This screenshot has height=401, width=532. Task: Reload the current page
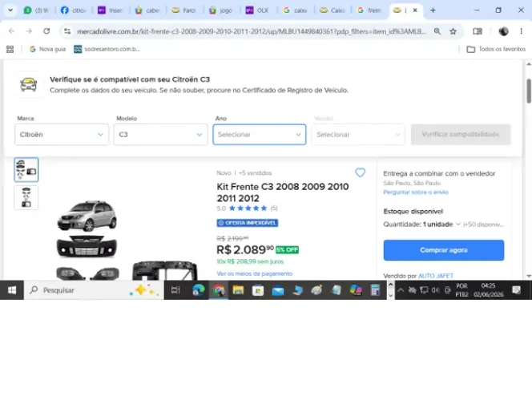46,31
